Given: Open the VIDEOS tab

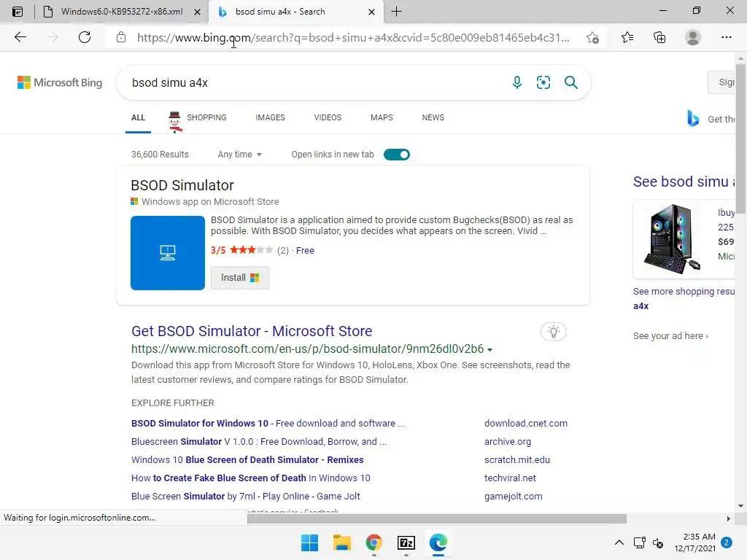Looking at the screenshot, I should pos(328,117).
